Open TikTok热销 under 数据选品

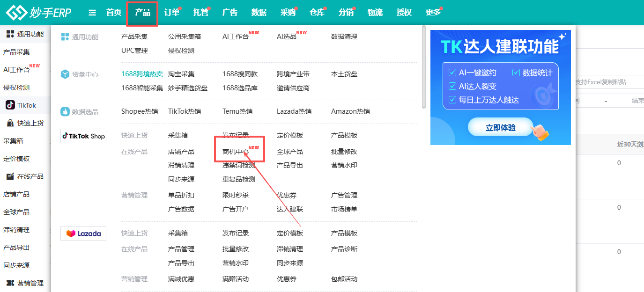[x=185, y=111]
